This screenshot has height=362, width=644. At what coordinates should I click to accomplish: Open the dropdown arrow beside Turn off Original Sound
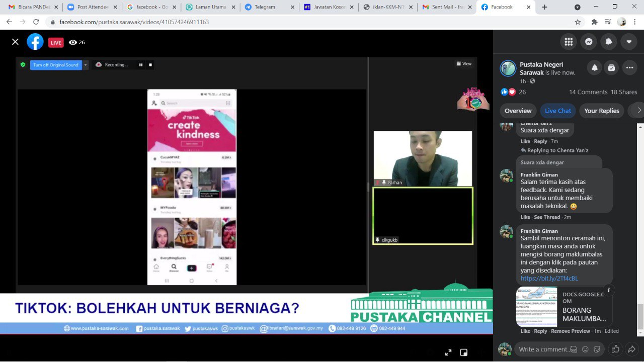click(x=86, y=65)
